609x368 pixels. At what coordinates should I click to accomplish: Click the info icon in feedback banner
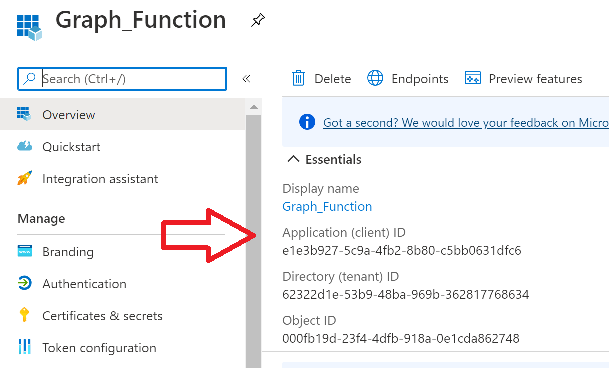(307, 122)
